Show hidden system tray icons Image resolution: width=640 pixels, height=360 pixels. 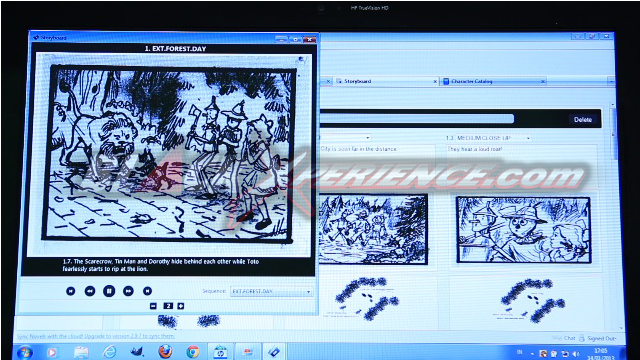532,354
